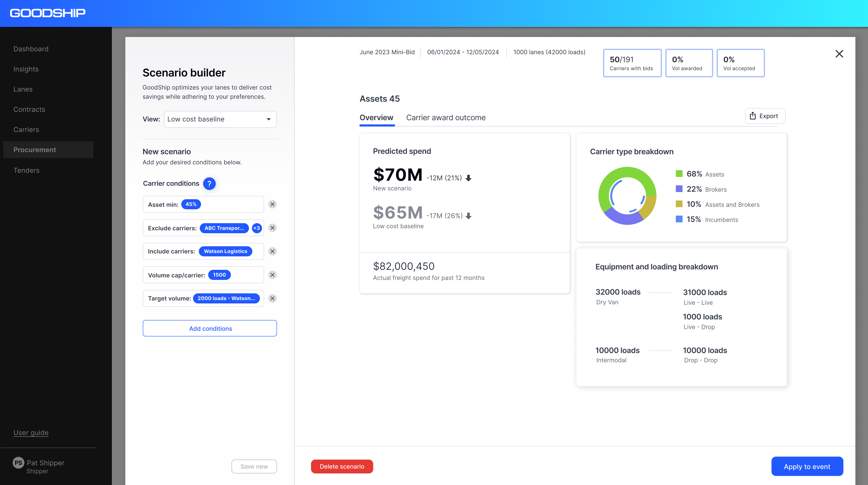Click the Watson Logistics carrier chip
This screenshot has width=868, height=485.
(x=225, y=251)
